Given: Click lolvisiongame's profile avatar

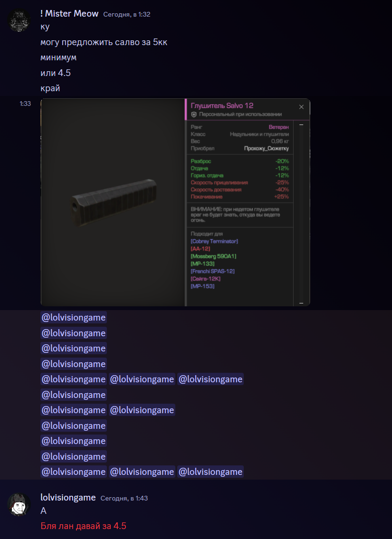Looking at the screenshot, I should tap(19, 504).
